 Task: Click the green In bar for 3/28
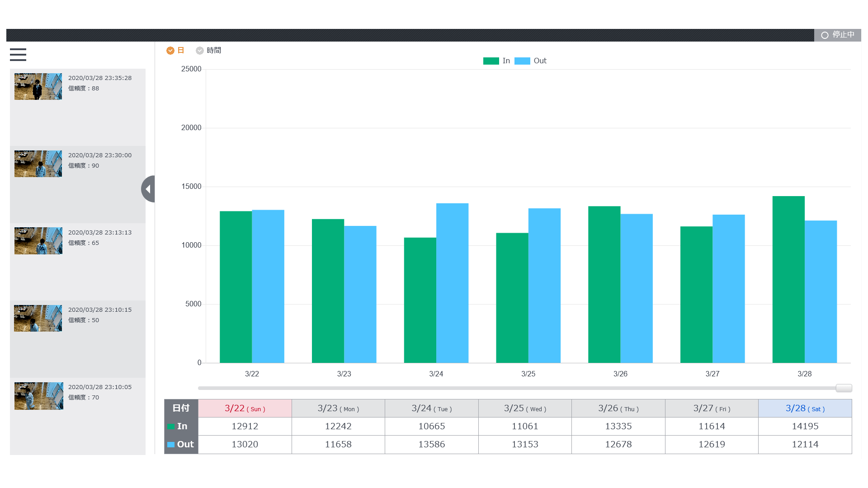tap(788, 280)
